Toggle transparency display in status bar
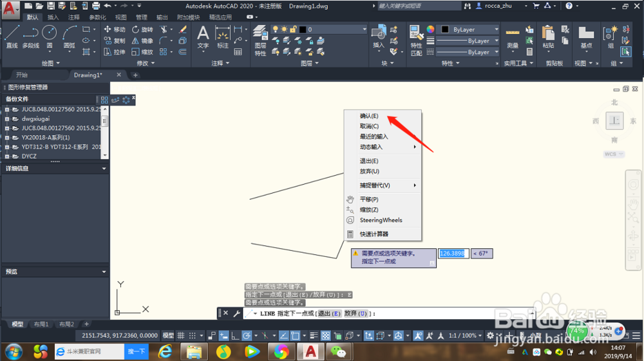The width and height of the screenshot is (644, 361). pyautogui.click(x=326, y=335)
